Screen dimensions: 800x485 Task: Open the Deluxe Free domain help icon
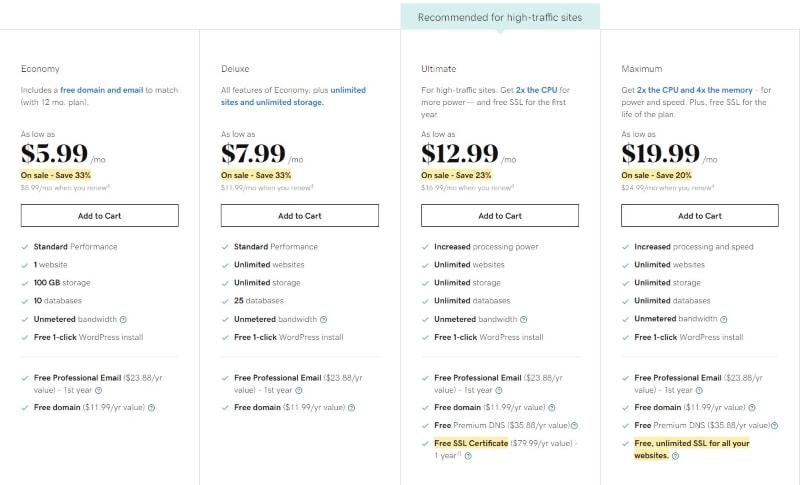click(x=351, y=408)
